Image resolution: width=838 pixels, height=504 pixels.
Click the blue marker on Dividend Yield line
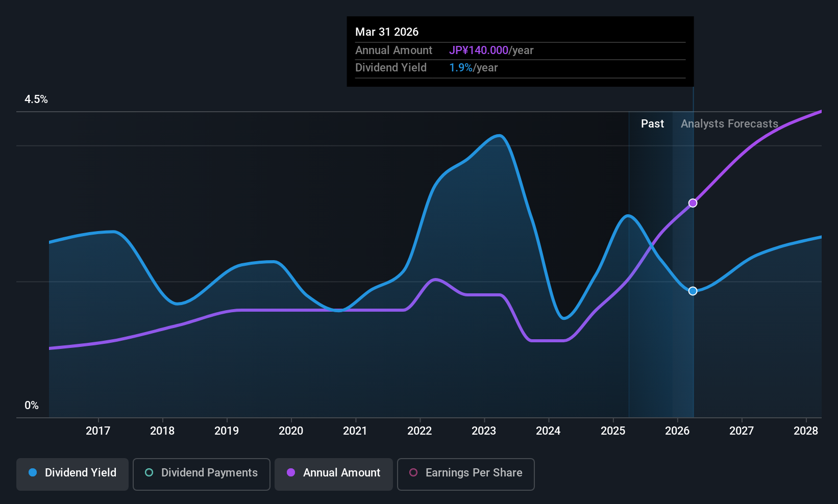click(693, 291)
